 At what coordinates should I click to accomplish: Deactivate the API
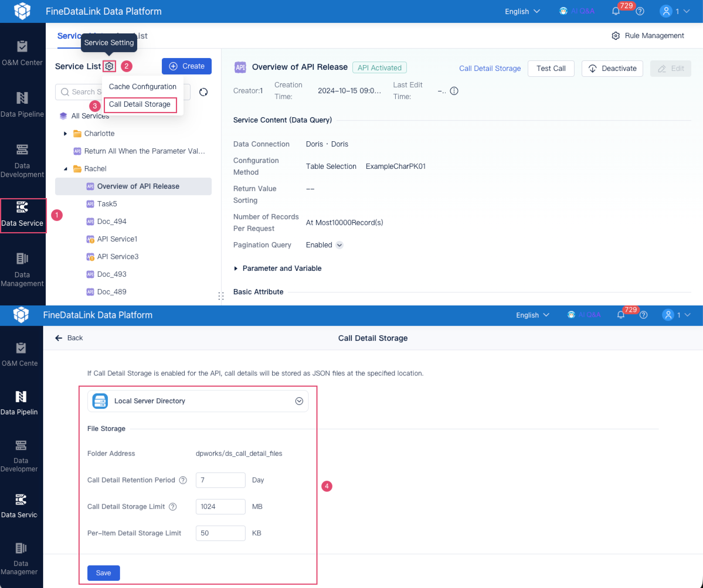[x=612, y=68]
